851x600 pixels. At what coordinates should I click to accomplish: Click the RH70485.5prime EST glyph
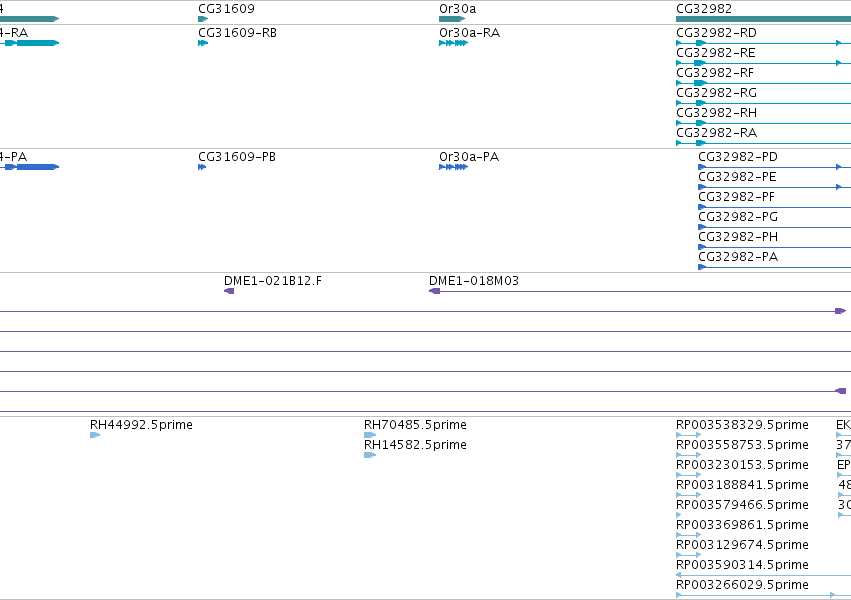coord(370,435)
